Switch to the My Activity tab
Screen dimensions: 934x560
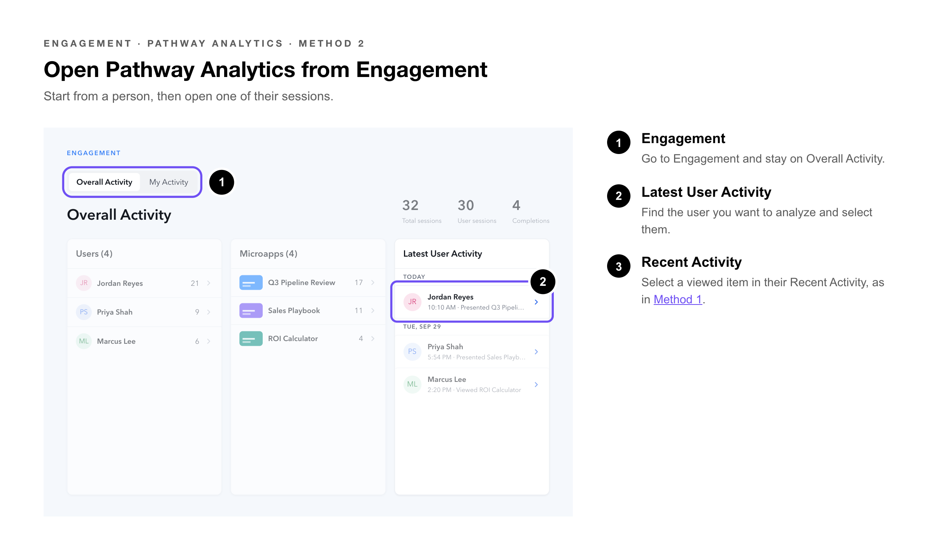(169, 182)
